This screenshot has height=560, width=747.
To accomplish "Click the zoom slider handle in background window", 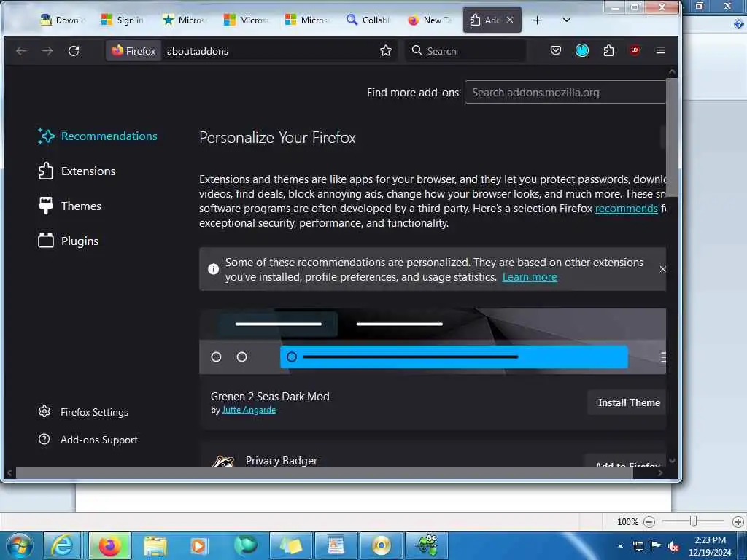I will pyautogui.click(x=694, y=521).
